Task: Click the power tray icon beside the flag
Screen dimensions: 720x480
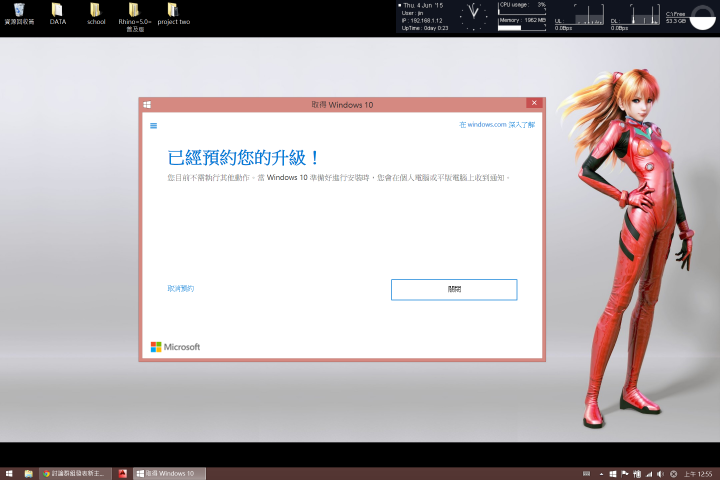Action: pos(637,474)
